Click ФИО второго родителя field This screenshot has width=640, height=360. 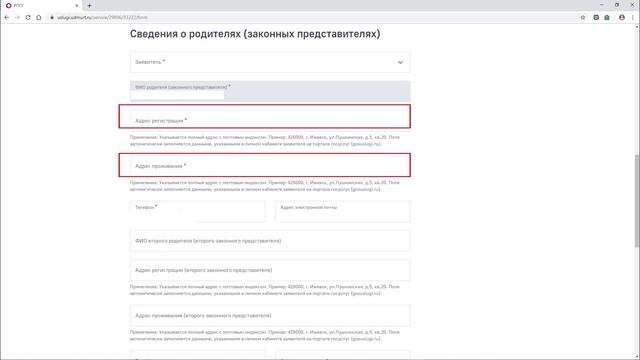click(x=270, y=241)
